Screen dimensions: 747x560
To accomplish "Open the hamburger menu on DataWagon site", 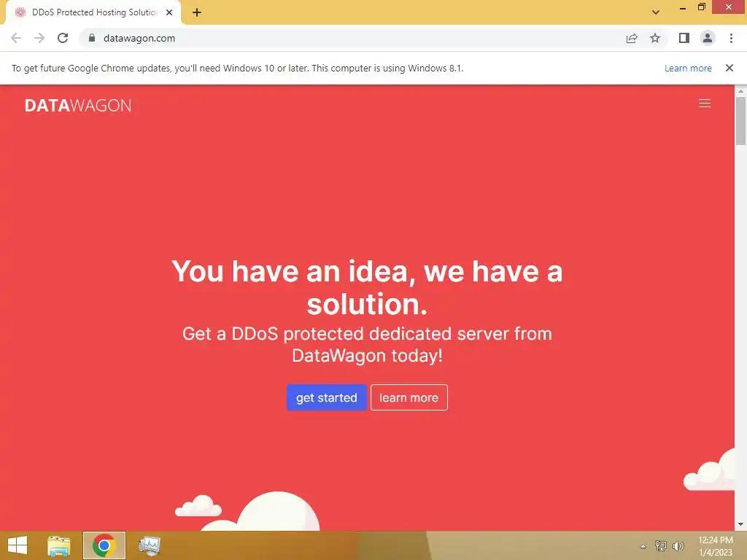I will click(x=704, y=104).
